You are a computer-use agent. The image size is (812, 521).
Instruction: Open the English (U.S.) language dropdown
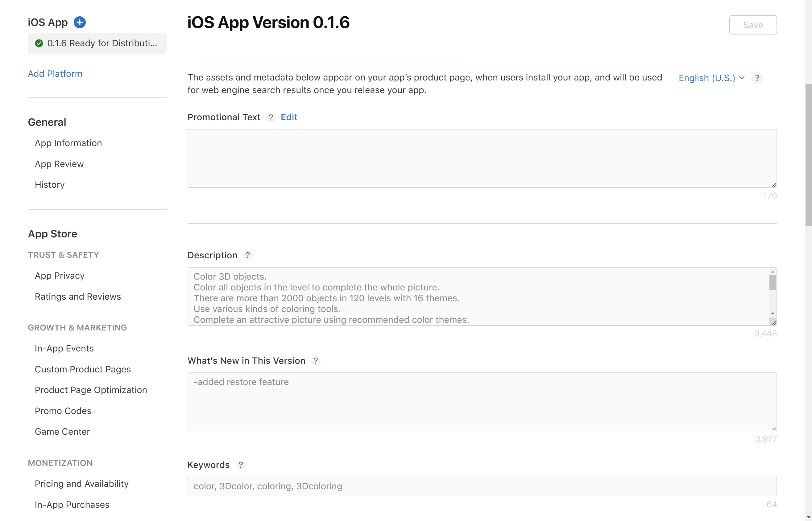point(711,78)
